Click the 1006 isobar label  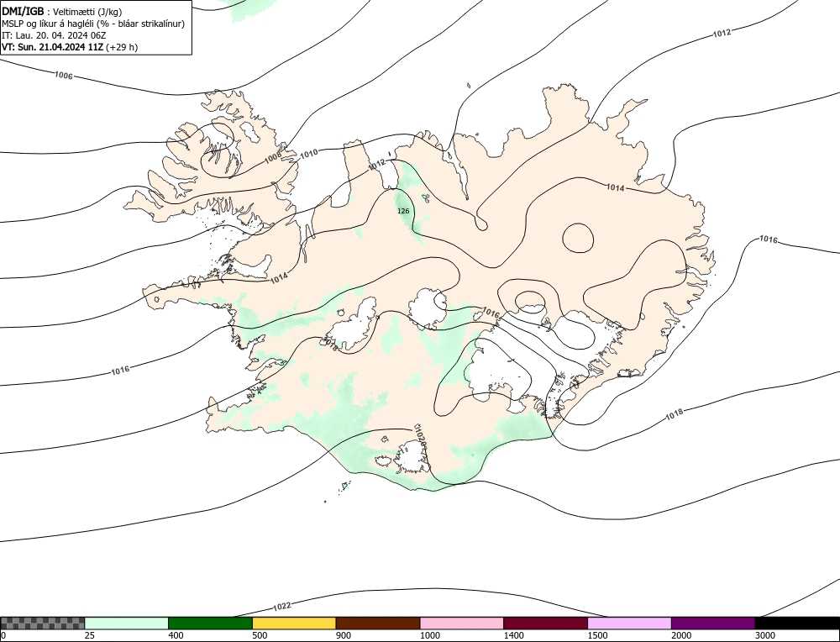[x=63, y=76]
